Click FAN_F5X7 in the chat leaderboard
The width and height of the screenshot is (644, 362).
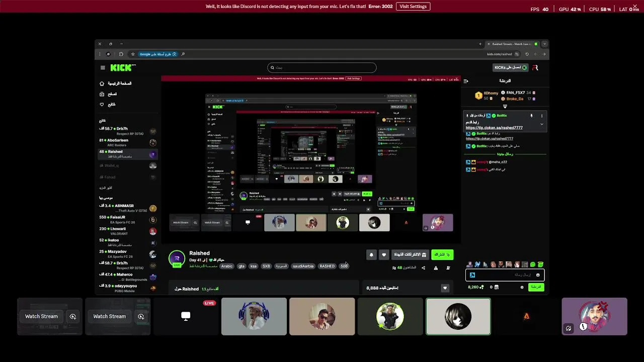point(516,93)
